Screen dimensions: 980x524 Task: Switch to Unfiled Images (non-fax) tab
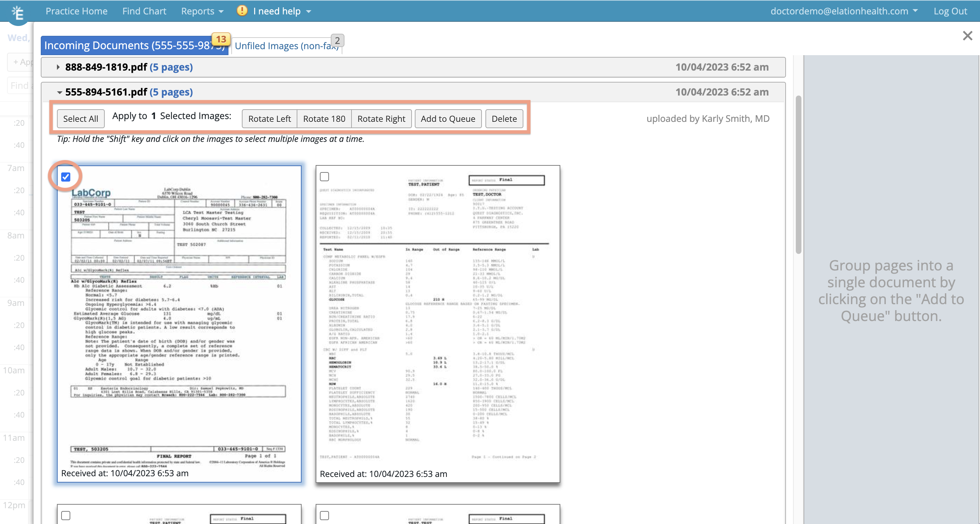[x=286, y=46]
